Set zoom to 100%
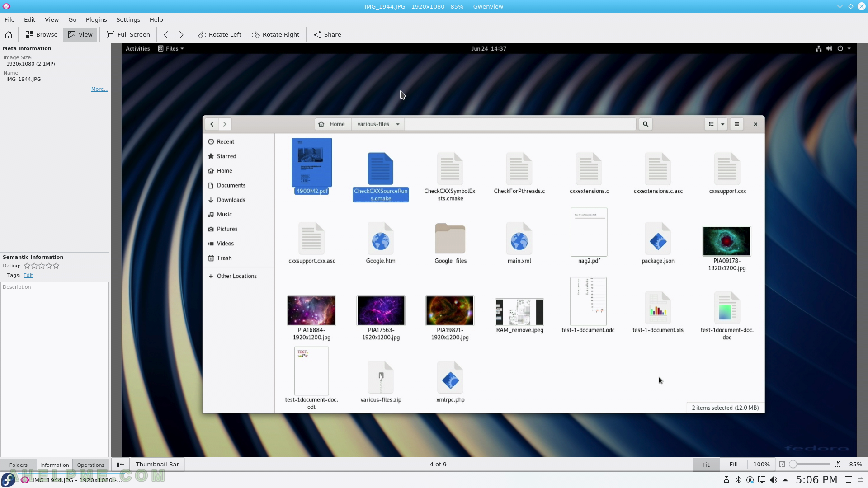The image size is (868, 488). 761,465
